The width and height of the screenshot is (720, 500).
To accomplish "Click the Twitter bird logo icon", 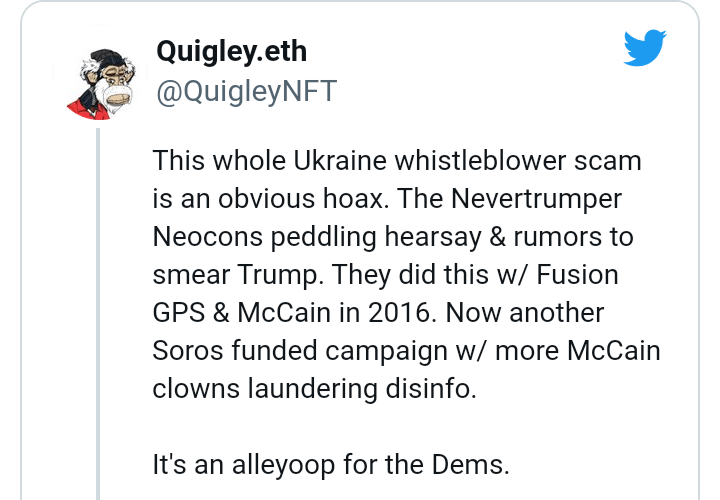I will pos(644,49).
